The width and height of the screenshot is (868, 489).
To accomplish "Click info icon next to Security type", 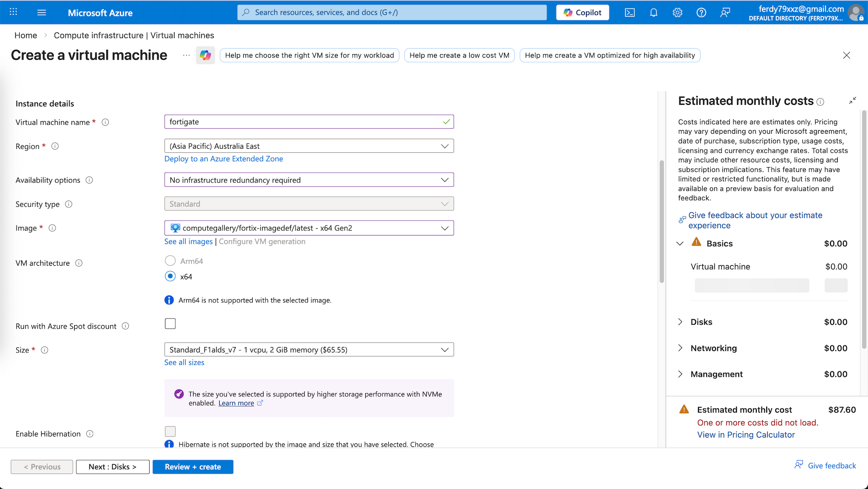I will [69, 204].
